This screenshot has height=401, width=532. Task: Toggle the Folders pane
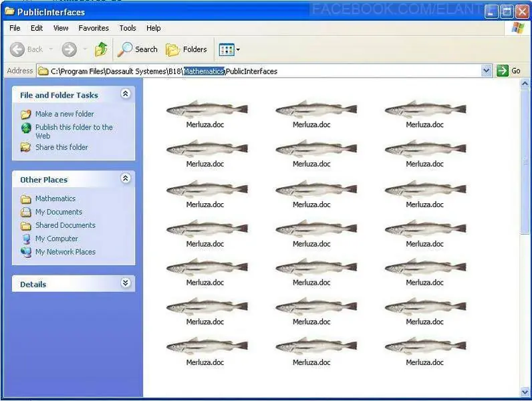[x=186, y=49]
